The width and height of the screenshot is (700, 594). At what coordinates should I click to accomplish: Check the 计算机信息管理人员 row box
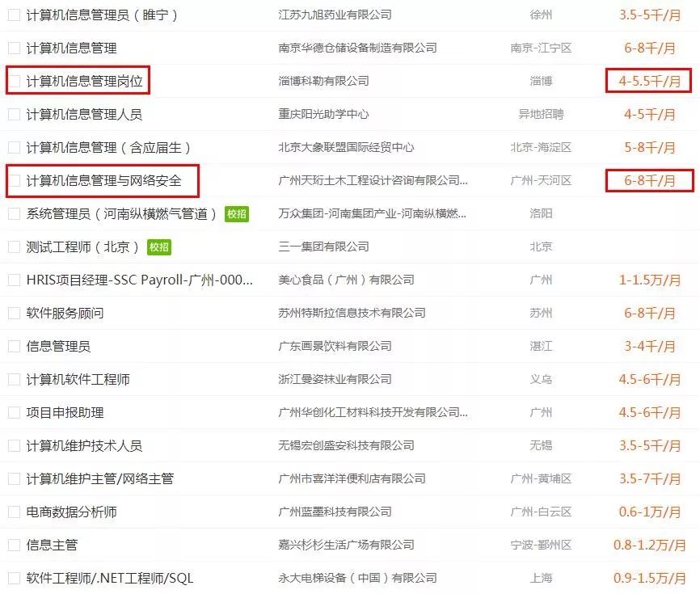15,114
